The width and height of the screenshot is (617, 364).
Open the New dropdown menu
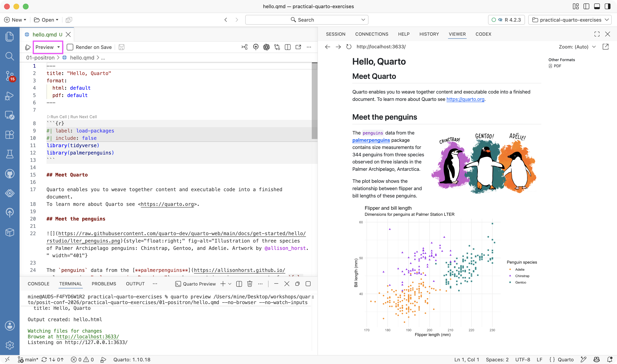point(15,20)
